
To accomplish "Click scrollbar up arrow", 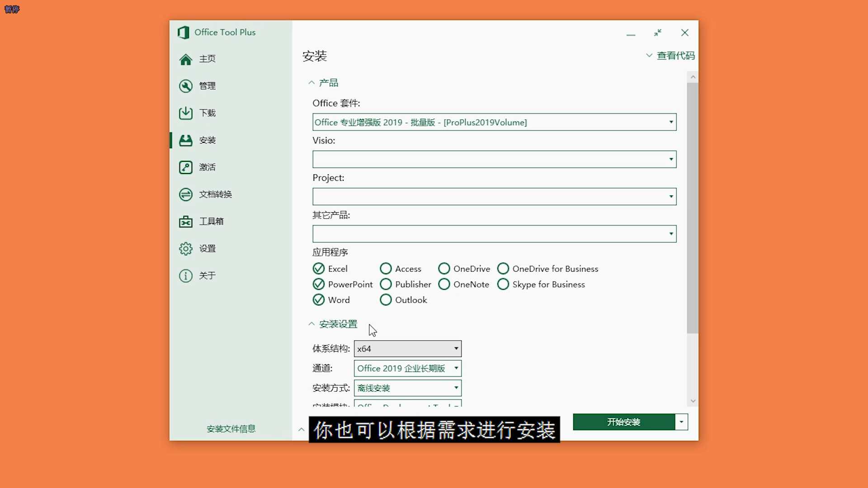I will click(693, 77).
